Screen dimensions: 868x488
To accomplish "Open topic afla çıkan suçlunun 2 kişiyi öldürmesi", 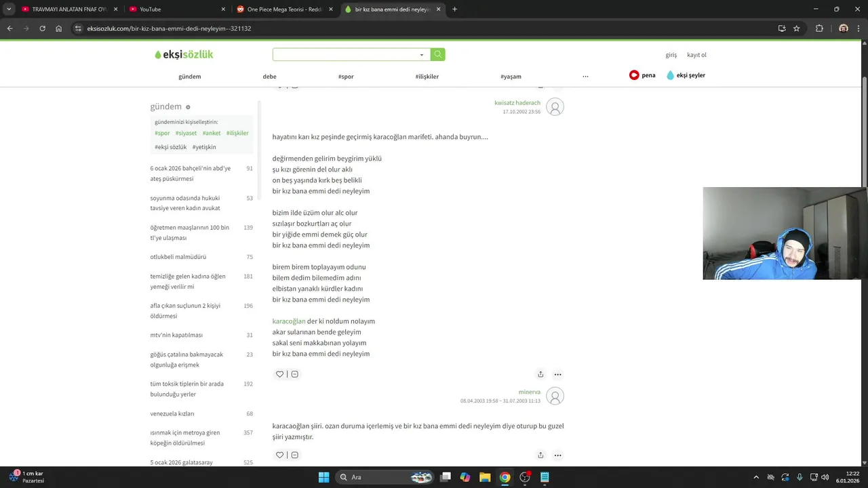I will pos(201,310).
